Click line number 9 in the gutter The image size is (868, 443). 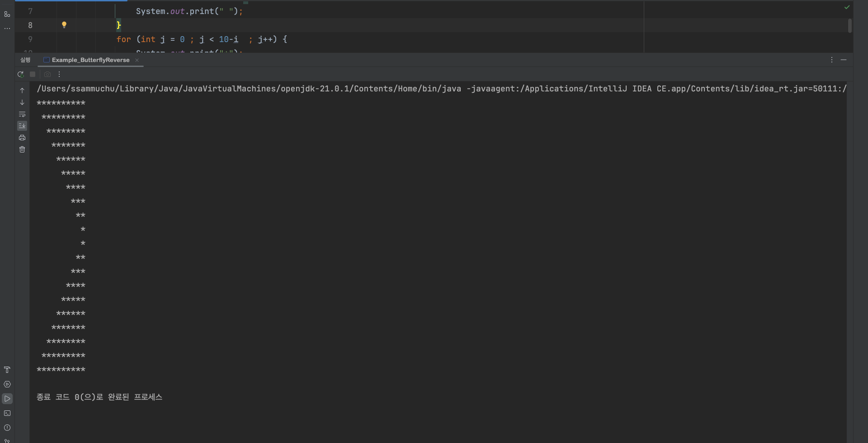[x=30, y=39]
